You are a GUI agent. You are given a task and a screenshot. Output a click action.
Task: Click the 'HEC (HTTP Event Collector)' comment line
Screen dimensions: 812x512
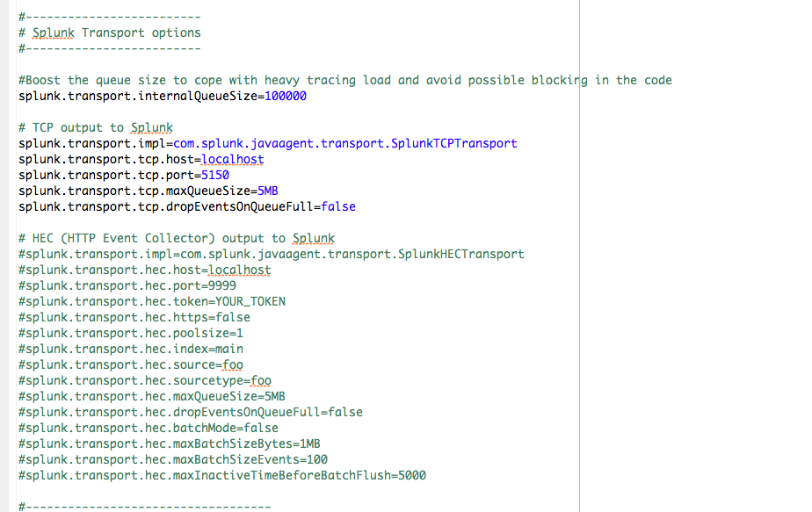tap(177, 238)
